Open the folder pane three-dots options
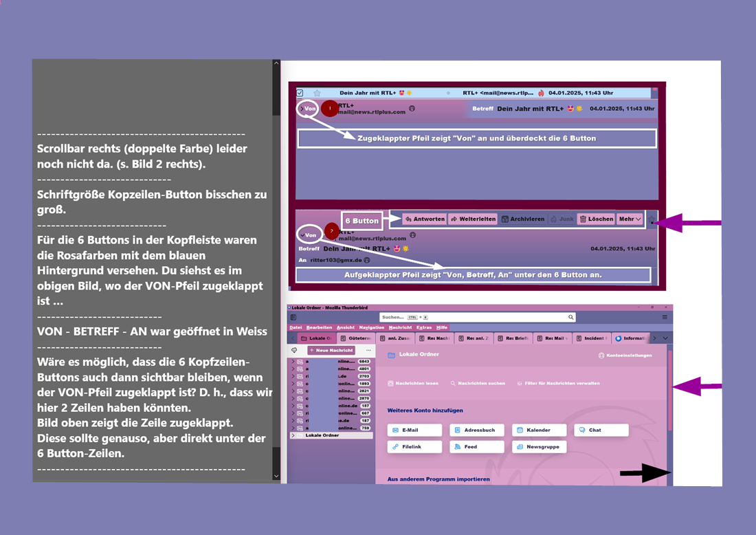The width and height of the screenshot is (756, 535). click(368, 350)
